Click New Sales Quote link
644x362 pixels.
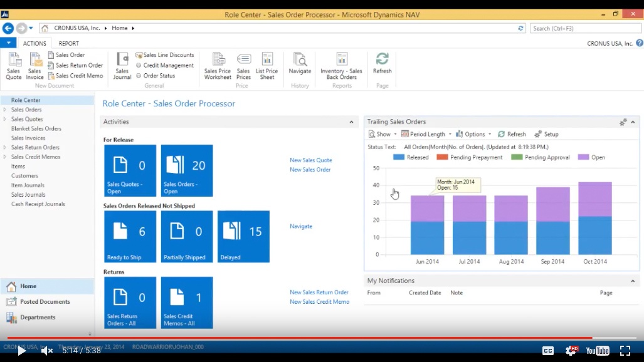pyautogui.click(x=311, y=160)
